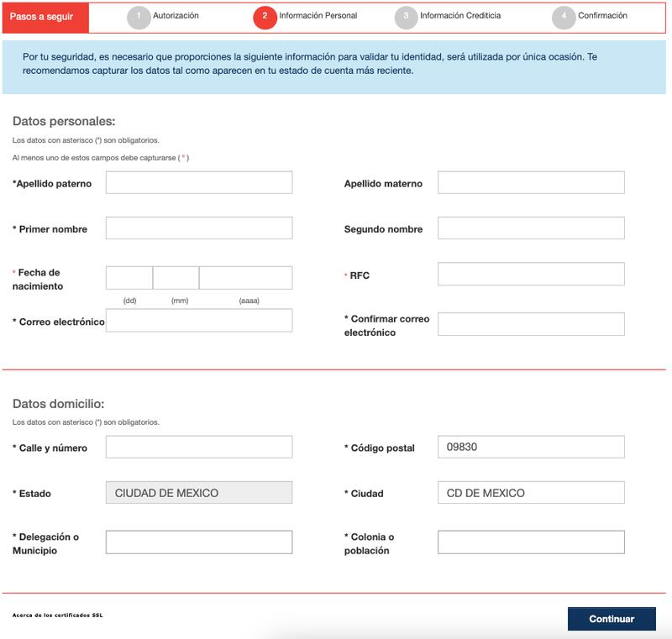Screen dimensions: 672x639
Task: Focus the Primer nombre input box
Action: pyautogui.click(x=199, y=228)
